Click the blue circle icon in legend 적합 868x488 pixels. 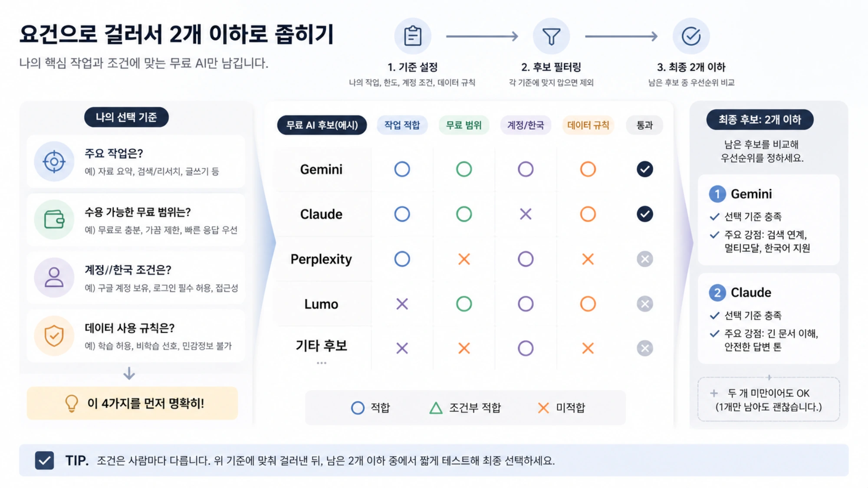pos(358,408)
